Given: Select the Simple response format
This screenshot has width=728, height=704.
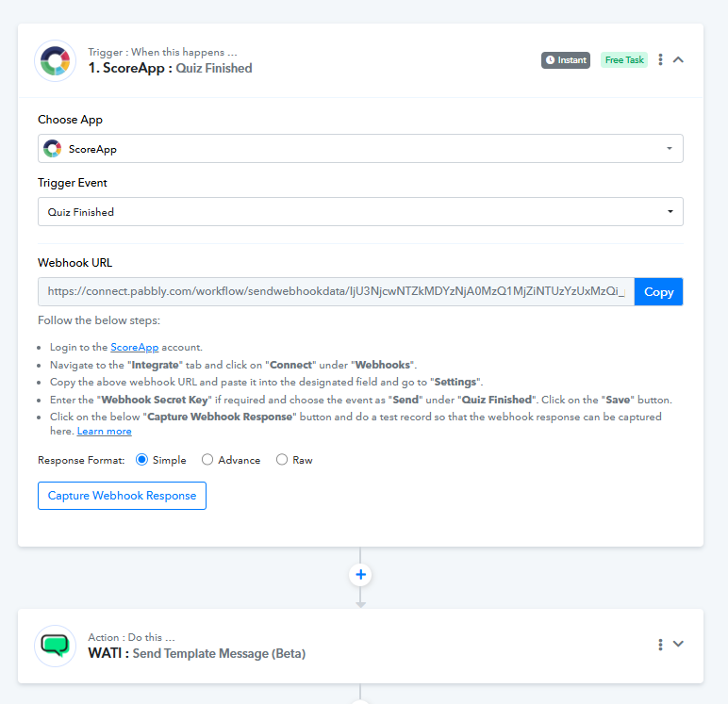Looking at the screenshot, I should click(x=142, y=460).
